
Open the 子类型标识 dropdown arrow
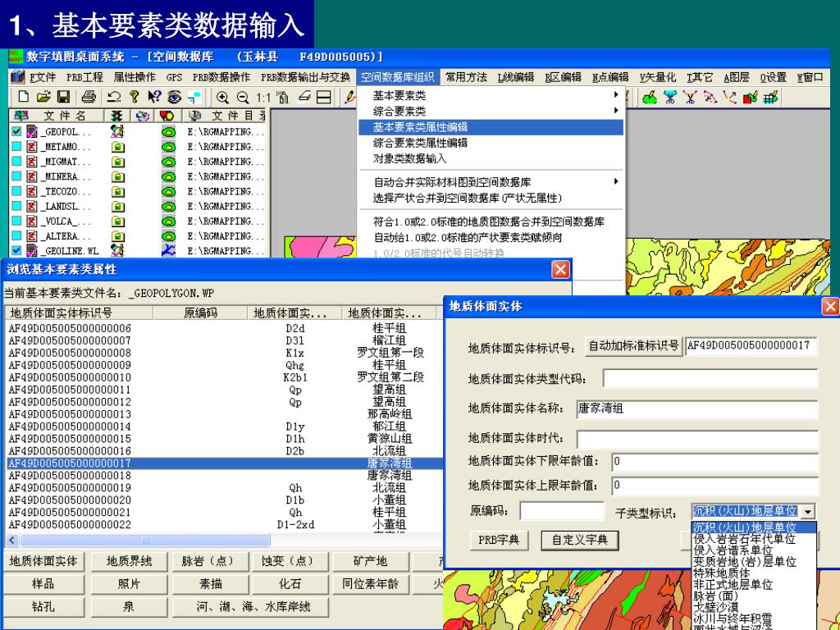click(x=808, y=512)
